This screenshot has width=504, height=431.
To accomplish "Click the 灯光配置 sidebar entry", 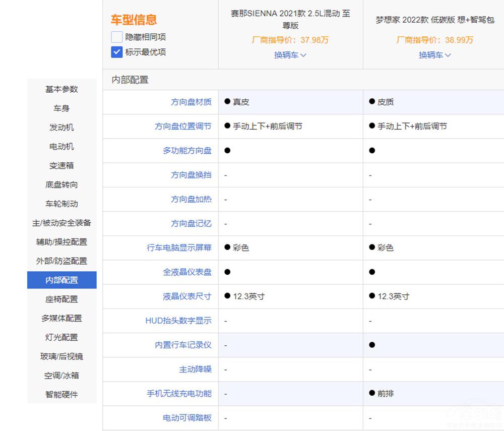I will pos(60,337).
